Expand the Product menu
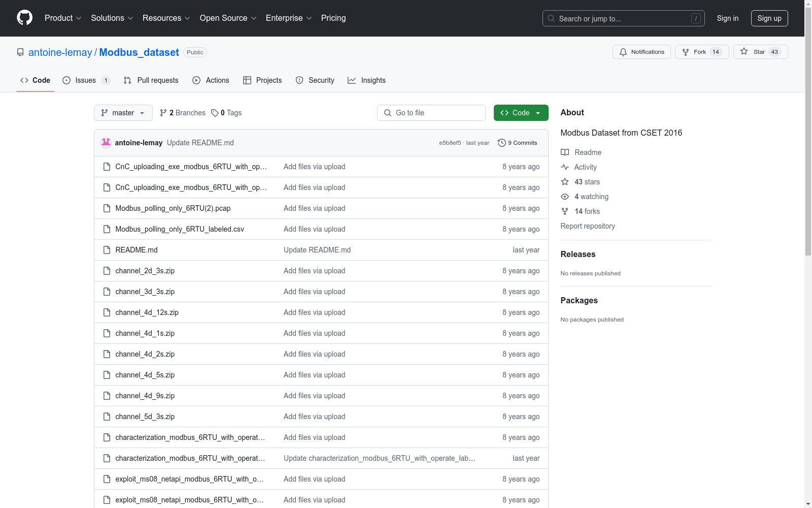This screenshot has height=508, width=812. click(63, 18)
